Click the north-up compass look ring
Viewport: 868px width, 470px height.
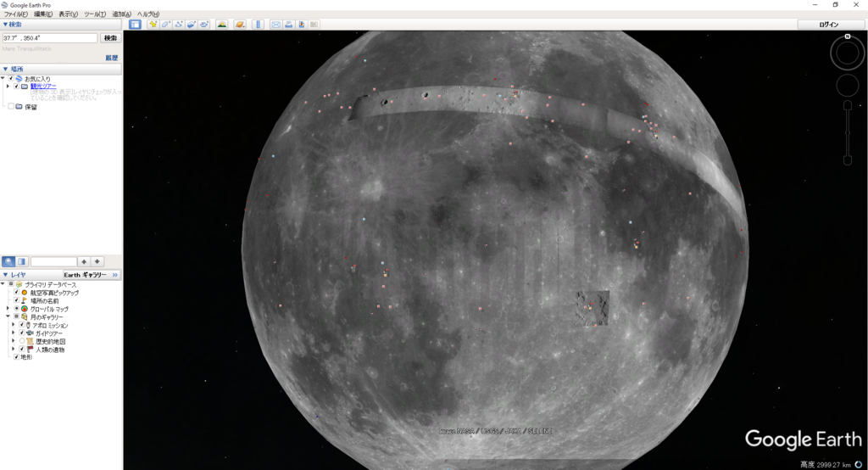coord(848,53)
